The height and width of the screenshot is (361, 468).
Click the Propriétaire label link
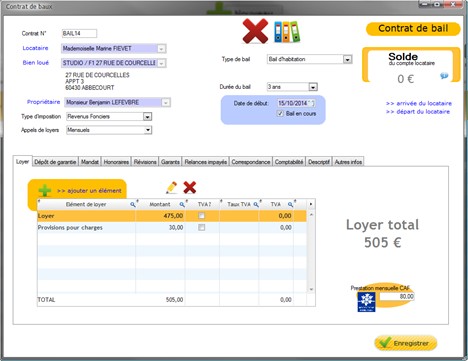44,102
